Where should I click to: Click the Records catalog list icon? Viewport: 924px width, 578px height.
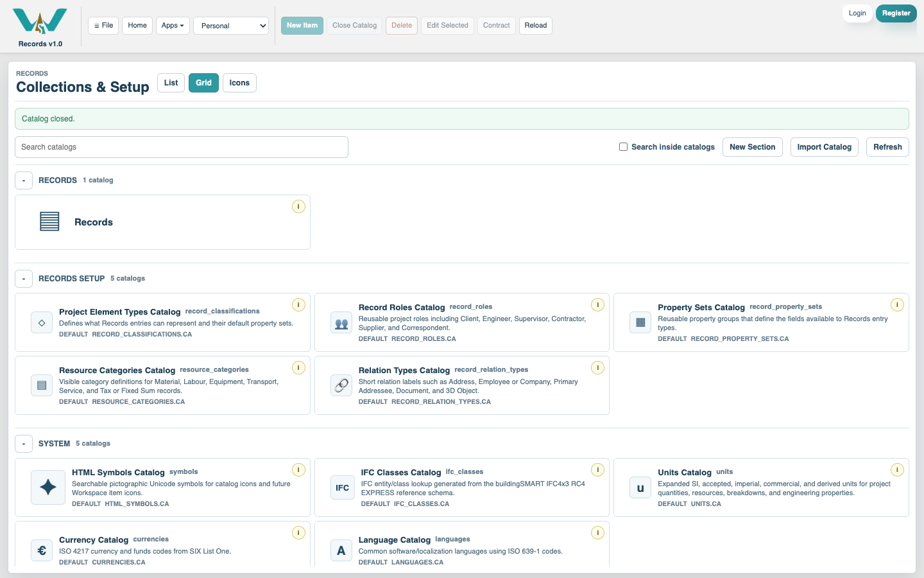pyautogui.click(x=49, y=222)
